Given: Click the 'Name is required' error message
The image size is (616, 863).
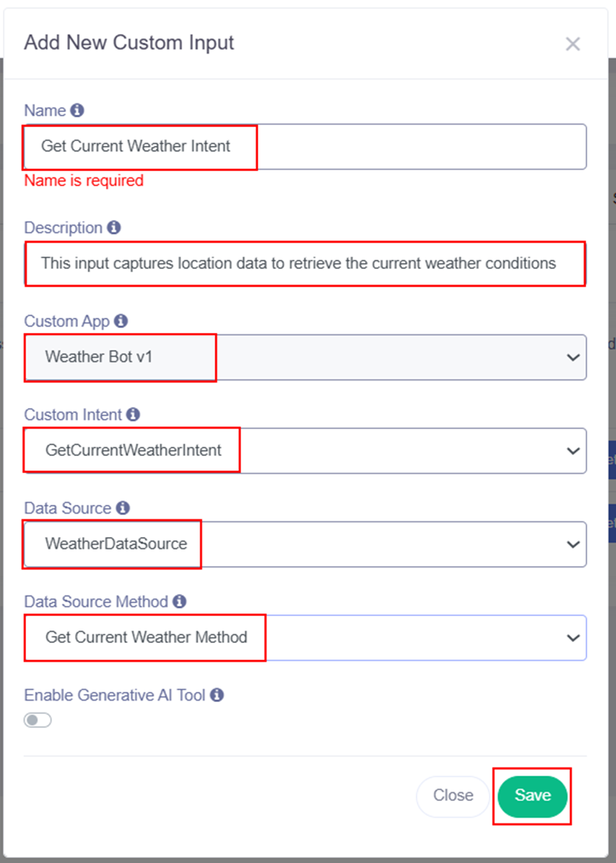Looking at the screenshot, I should click(x=84, y=181).
